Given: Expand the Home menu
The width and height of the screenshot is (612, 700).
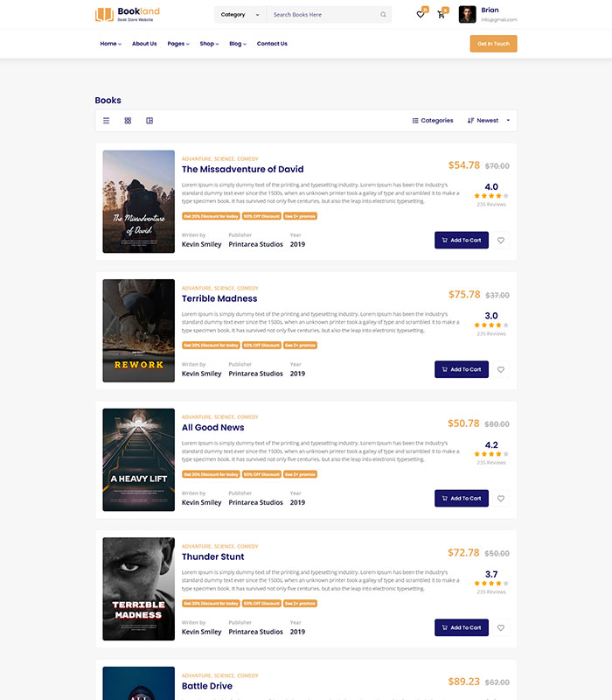Looking at the screenshot, I should (111, 44).
